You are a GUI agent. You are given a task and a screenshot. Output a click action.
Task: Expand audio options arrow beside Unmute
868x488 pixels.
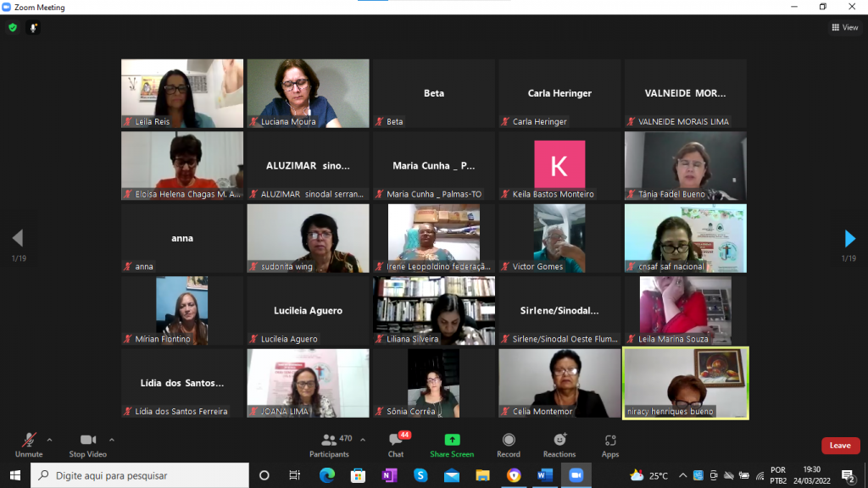tap(49, 440)
